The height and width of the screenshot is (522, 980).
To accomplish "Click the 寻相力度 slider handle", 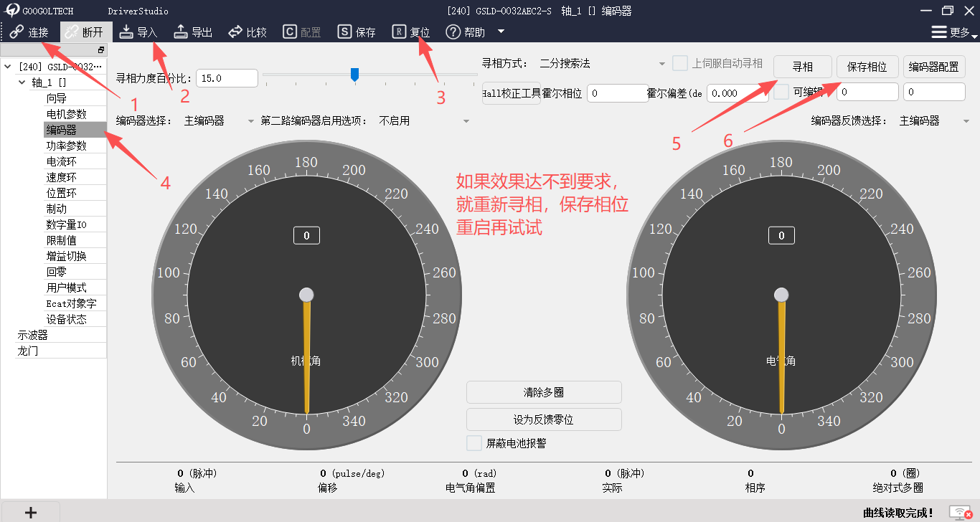I will (x=354, y=75).
